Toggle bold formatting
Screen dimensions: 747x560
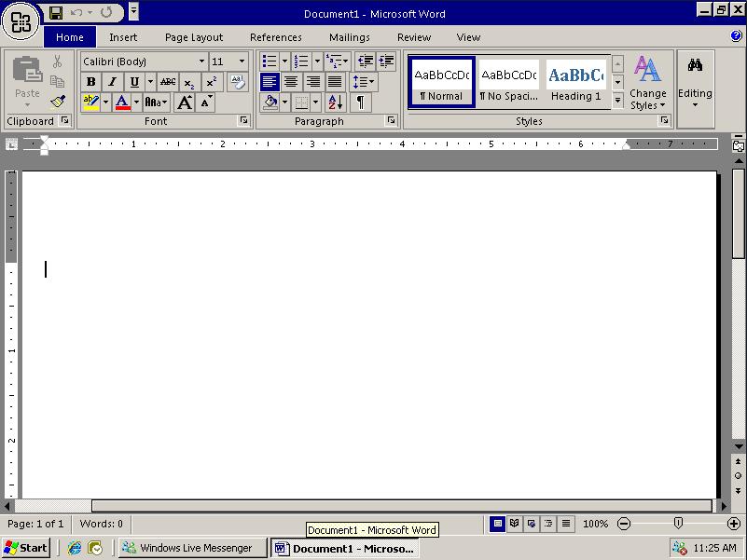coord(90,81)
